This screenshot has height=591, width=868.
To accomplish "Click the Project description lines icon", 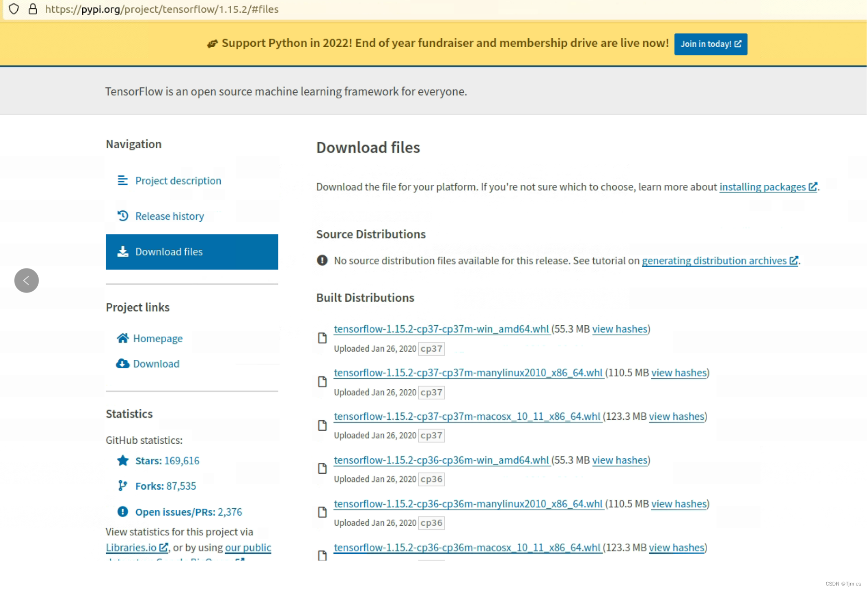I will coord(123,180).
